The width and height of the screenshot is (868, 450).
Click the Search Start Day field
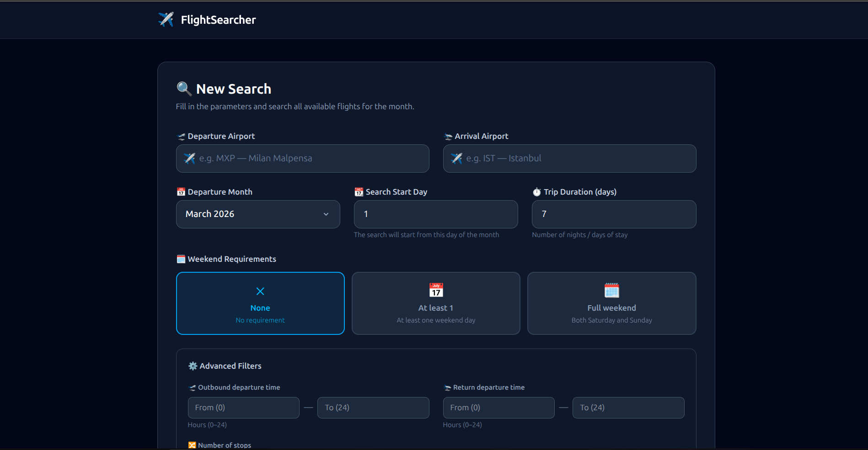pyautogui.click(x=435, y=214)
